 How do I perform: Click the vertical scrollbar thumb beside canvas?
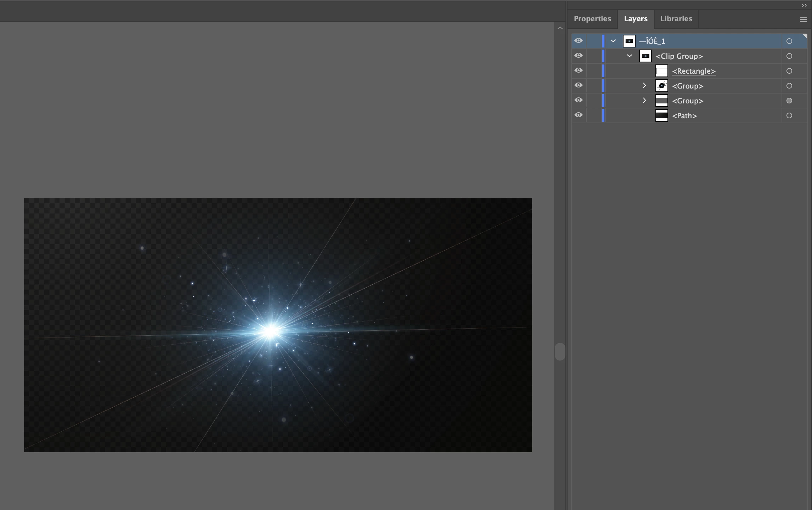(x=560, y=351)
